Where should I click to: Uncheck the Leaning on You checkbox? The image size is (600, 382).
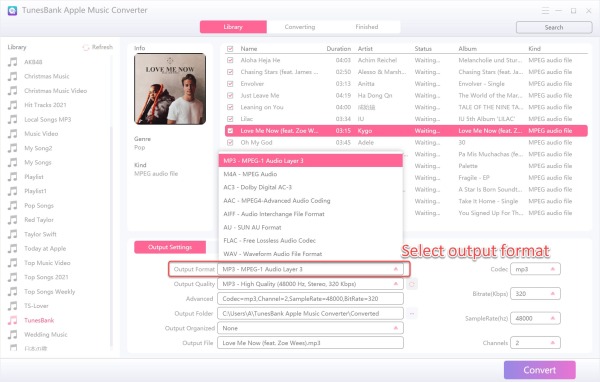(x=230, y=107)
